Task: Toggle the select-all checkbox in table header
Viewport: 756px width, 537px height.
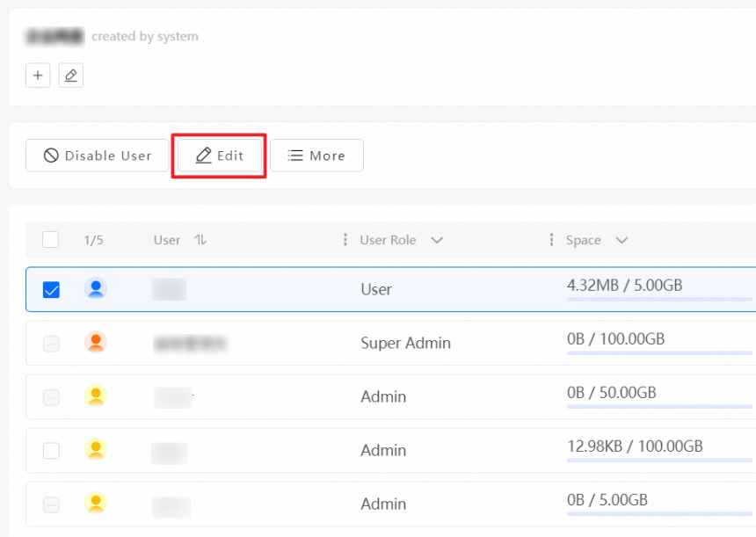Action: (x=51, y=240)
